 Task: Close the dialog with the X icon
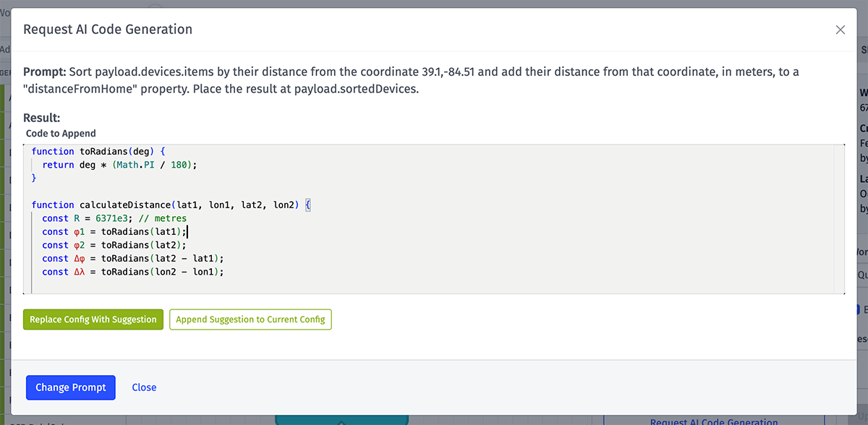[840, 30]
